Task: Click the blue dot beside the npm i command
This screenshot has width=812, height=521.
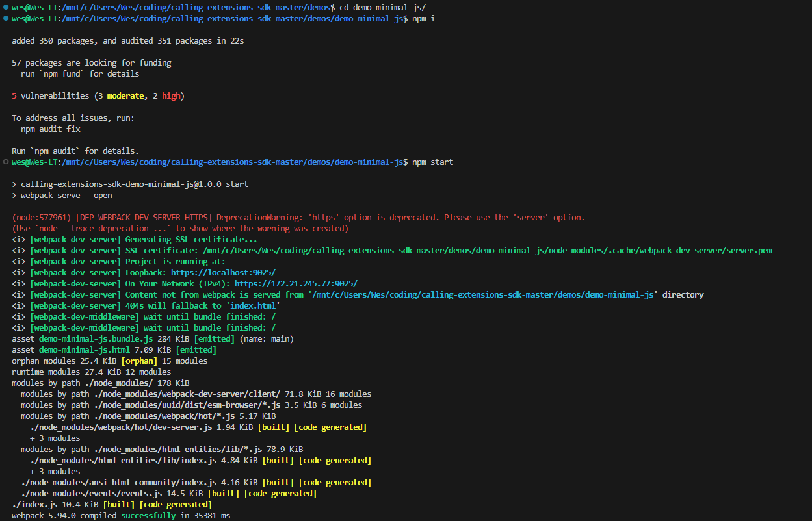Action: pos(5,19)
